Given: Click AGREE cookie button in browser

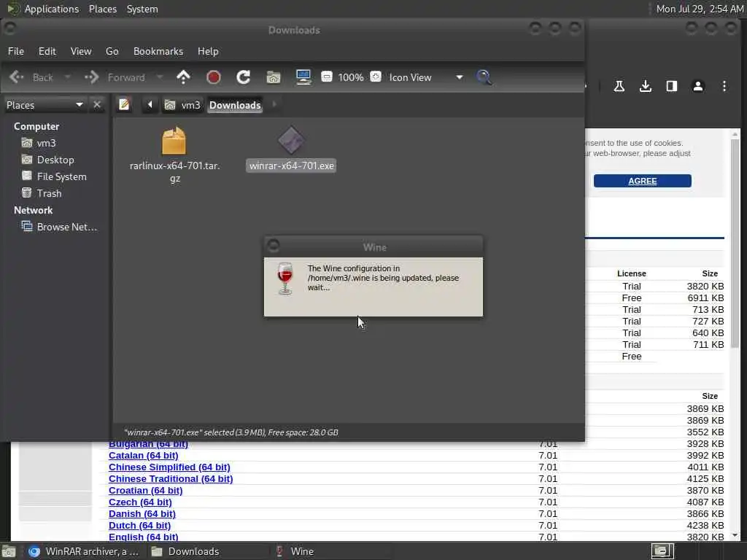Looking at the screenshot, I should coord(642,181).
